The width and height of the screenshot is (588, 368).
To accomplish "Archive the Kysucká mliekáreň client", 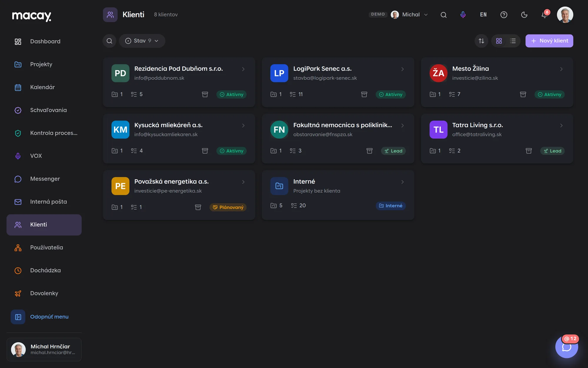I will pyautogui.click(x=205, y=151).
